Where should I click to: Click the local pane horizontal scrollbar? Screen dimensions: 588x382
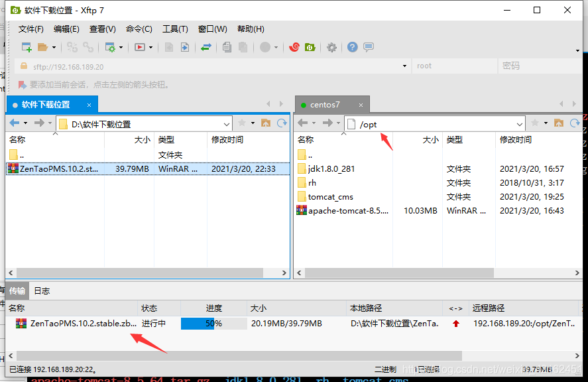[x=139, y=273]
